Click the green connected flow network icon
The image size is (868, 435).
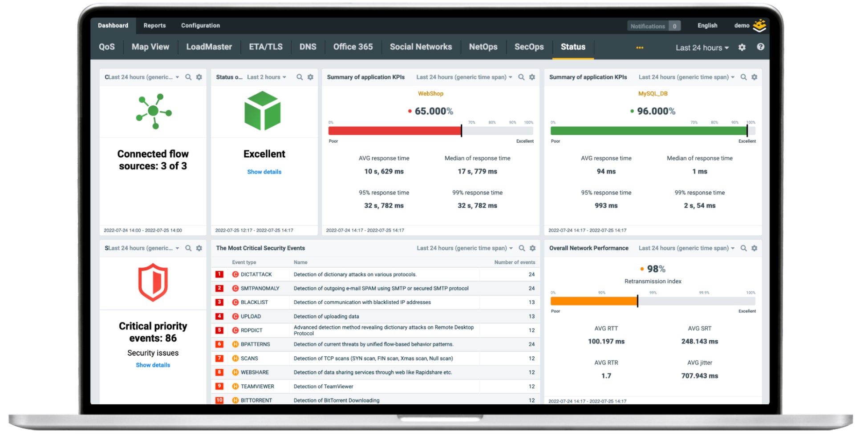coord(154,111)
